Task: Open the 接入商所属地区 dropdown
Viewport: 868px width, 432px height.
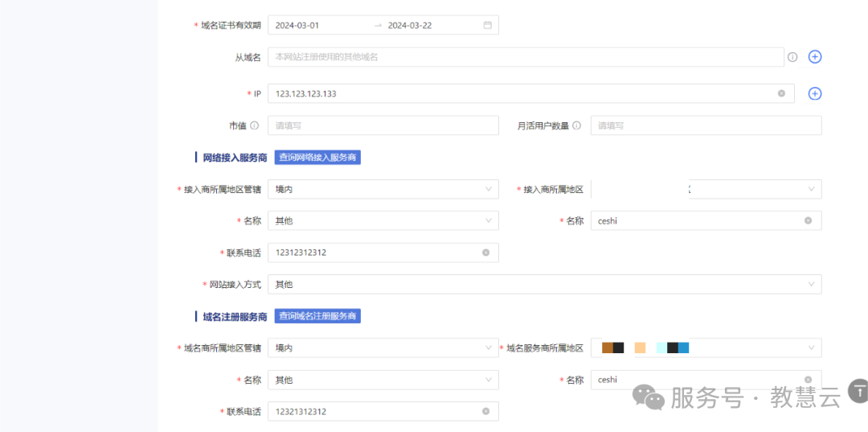Action: [706, 189]
